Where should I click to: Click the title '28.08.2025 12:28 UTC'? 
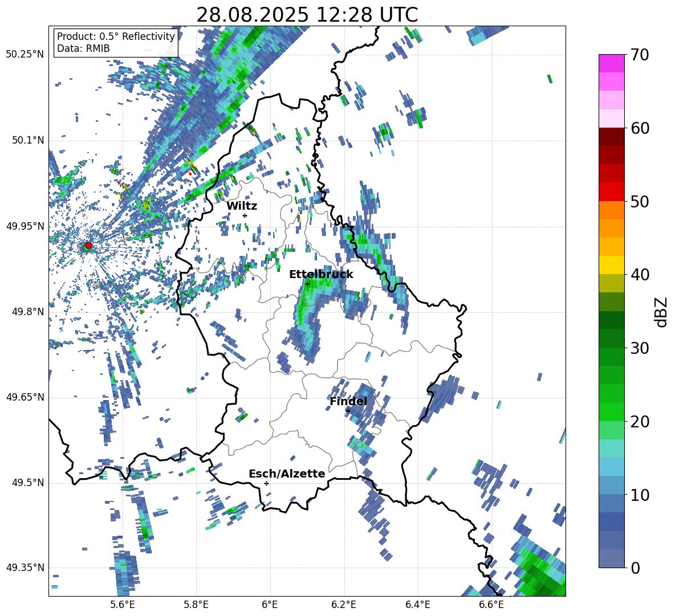[307, 15]
